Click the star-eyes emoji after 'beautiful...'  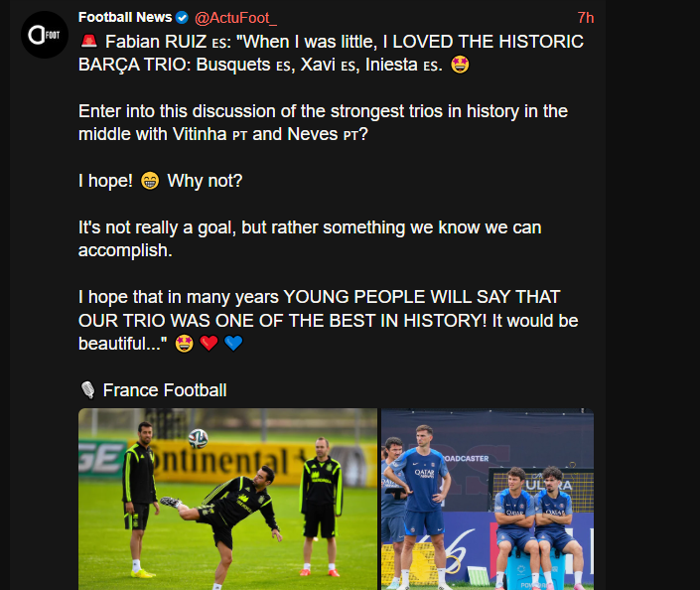[184, 344]
